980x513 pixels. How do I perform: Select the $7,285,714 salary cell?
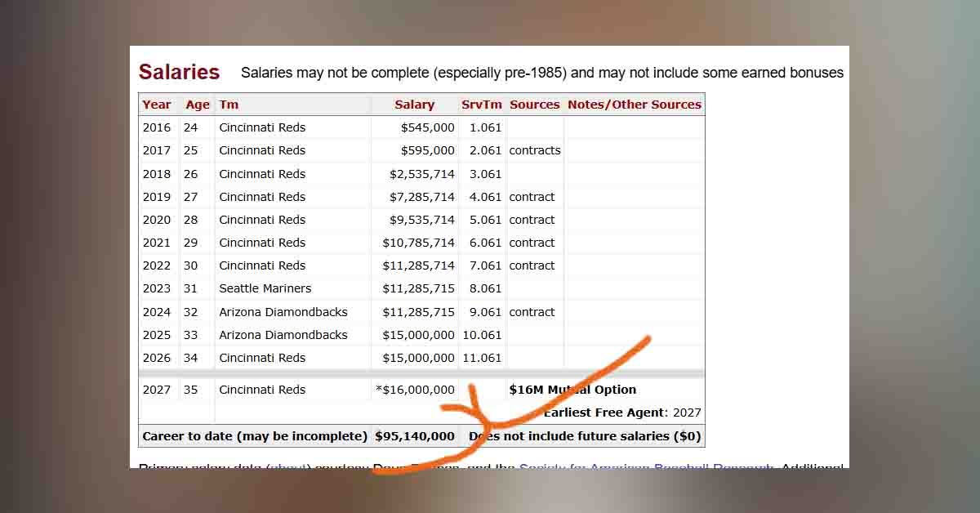coord(421,197)
